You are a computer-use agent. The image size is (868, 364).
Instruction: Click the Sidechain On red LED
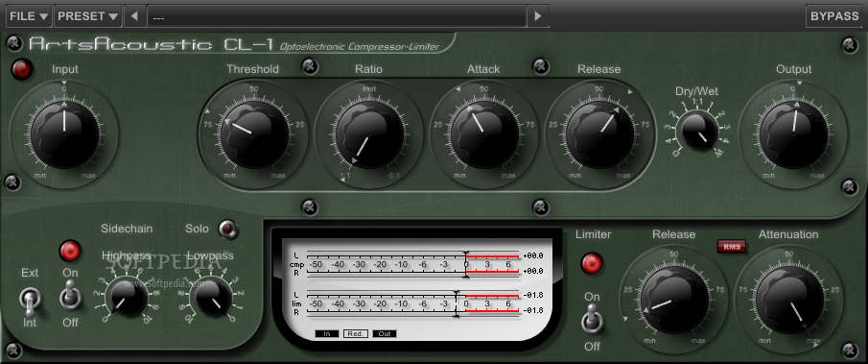pyautogui.click(x=70, y=251)
